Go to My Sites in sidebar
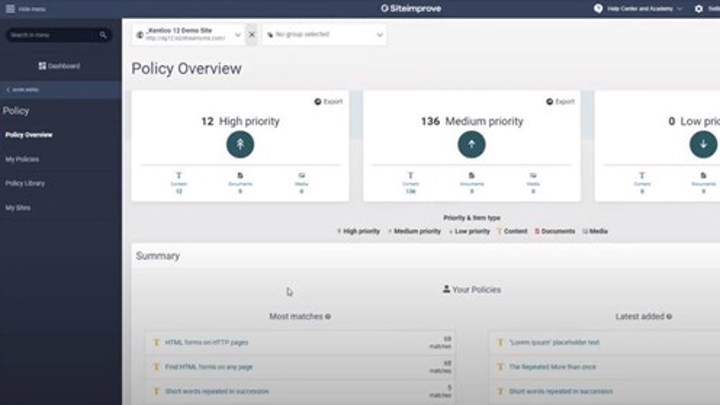720x405 pixels. click(x=17, y=207)
